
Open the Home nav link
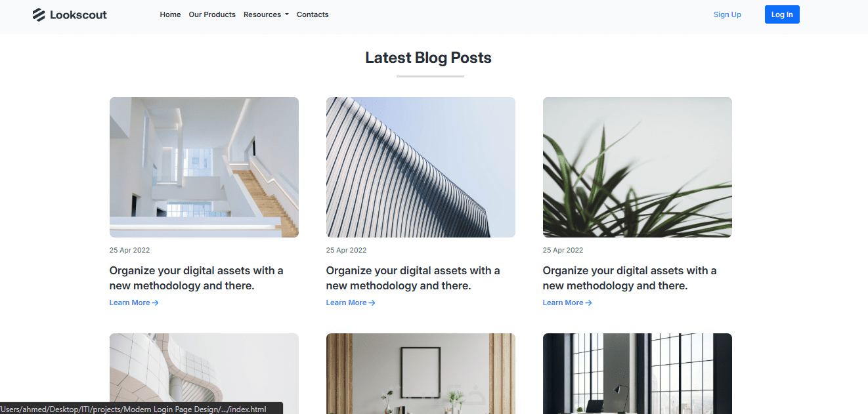coord(170,14)
